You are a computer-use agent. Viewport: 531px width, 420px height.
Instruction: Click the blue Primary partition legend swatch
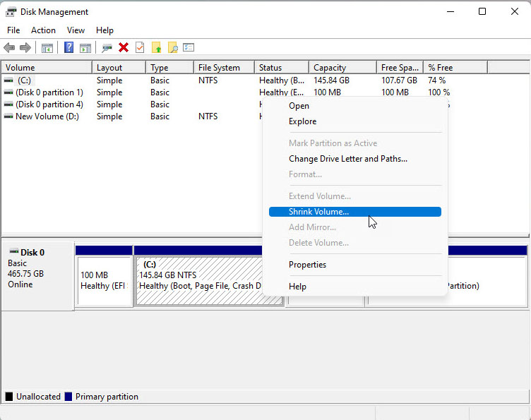[68, 397]
